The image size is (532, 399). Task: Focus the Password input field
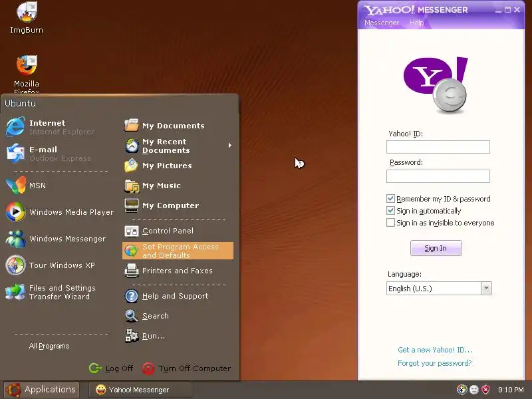(x=438, y=176)
